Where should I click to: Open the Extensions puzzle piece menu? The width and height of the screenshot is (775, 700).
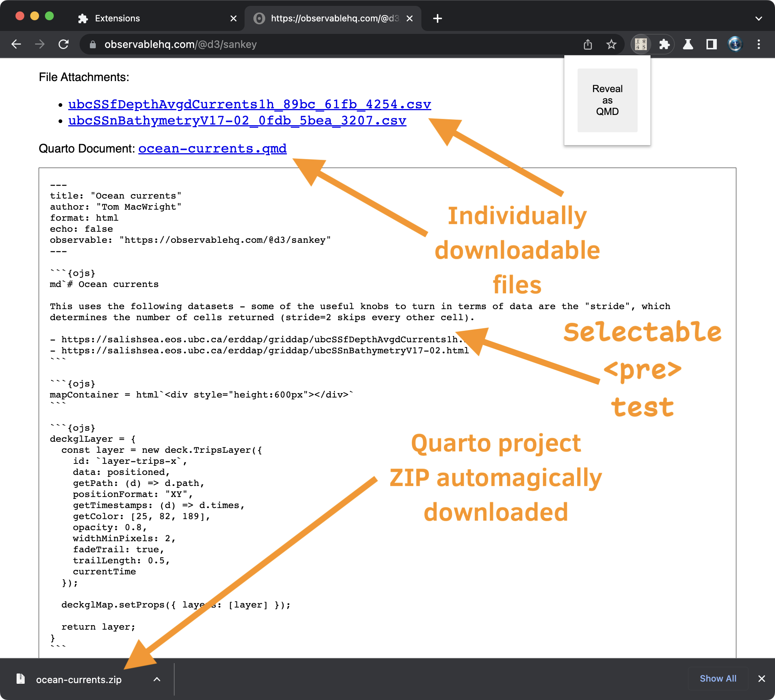[664, 45]
